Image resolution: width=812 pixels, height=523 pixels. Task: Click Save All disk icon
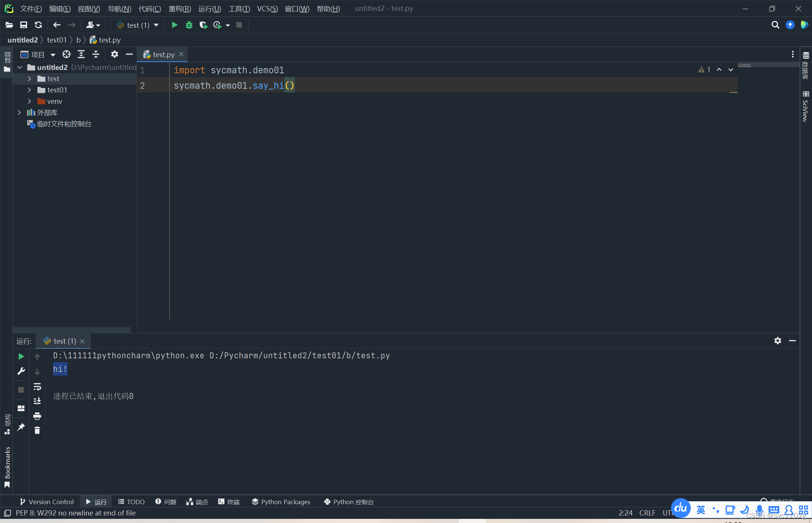[x=24, y=25]
